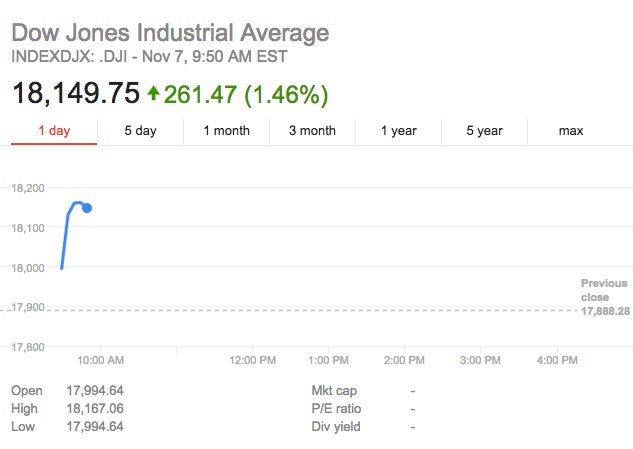Click the 4:00 PM time marker
This screenshot has width=633, height=449.
556,360
